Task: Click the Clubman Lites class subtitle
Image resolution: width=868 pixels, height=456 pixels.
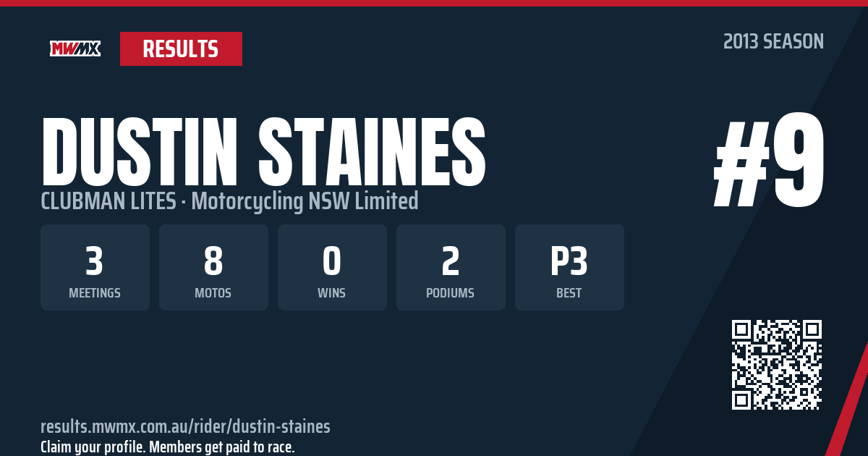Action: [109, 201]
